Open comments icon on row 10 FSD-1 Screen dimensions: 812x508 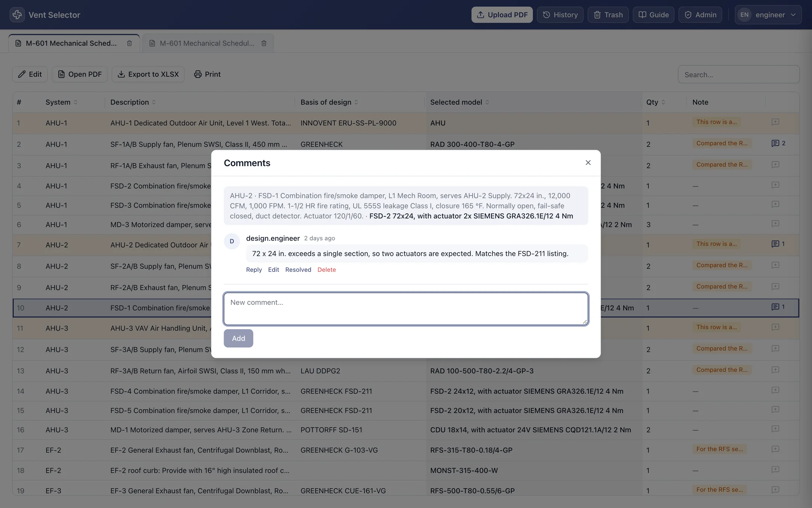click(778, 307)
